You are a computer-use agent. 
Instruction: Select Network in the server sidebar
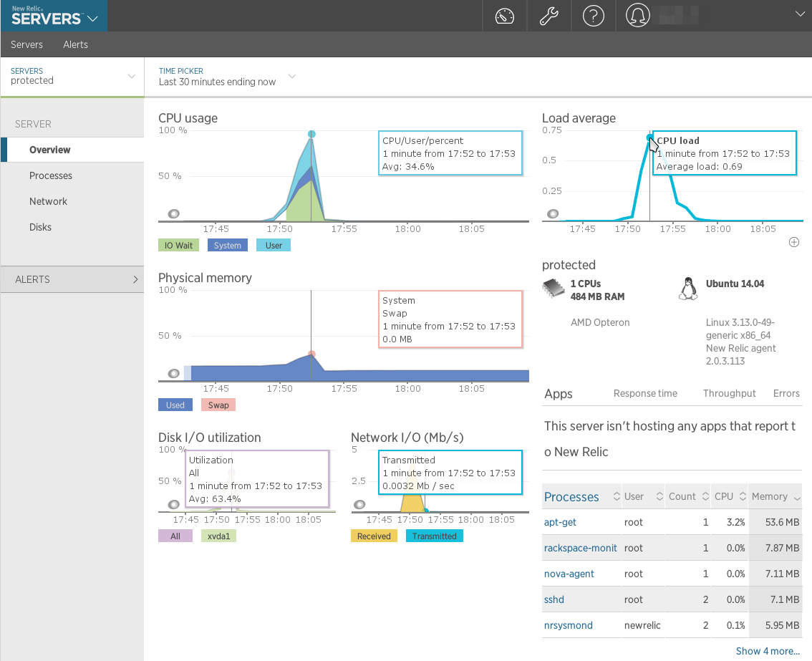(48, 201)
